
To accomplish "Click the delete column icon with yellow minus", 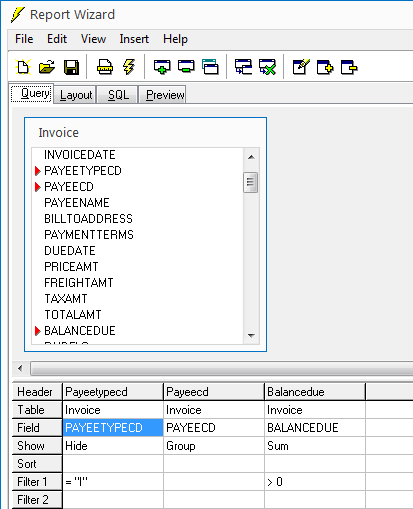I will [349, 67].
